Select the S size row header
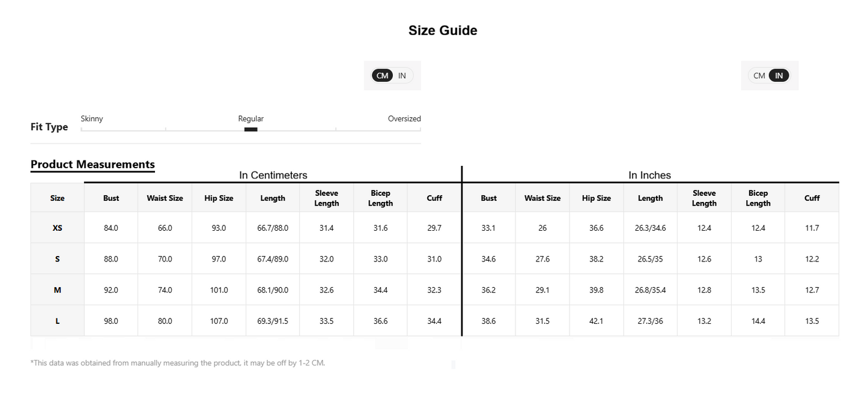The height and width of the screenshot is (396, 868). pos(58,259)
